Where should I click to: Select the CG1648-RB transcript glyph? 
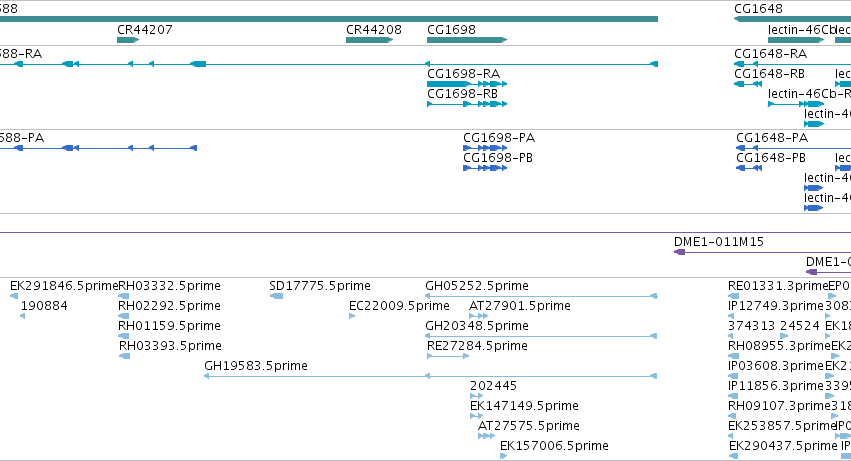[x=748, y=84]
